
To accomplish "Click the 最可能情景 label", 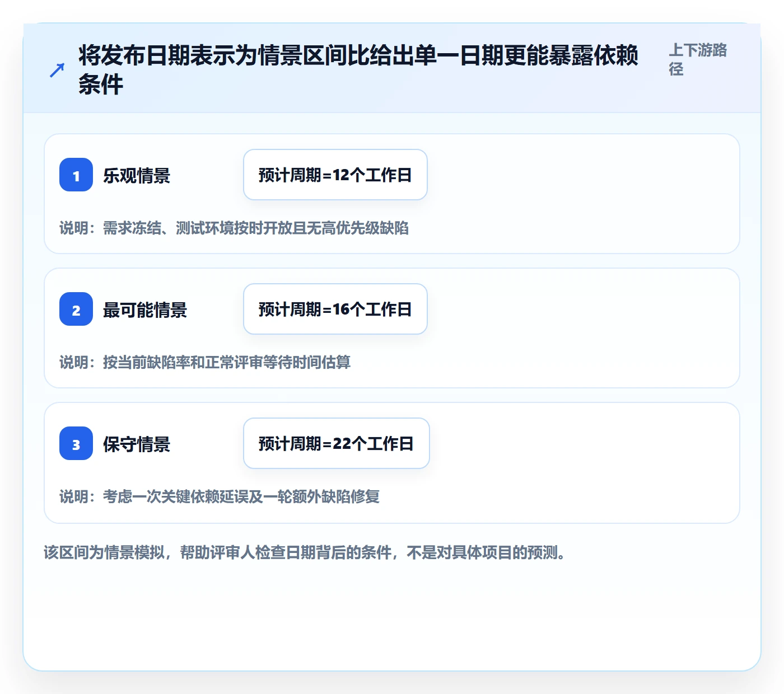I will coord(145,310).
